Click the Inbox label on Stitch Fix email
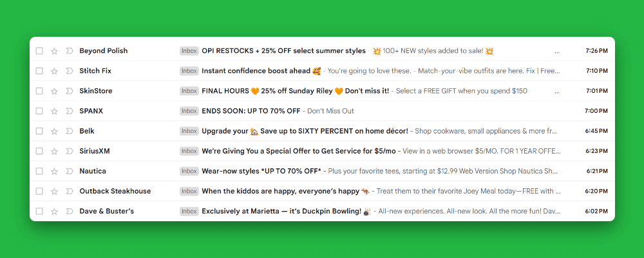 (x=189, y=71)
